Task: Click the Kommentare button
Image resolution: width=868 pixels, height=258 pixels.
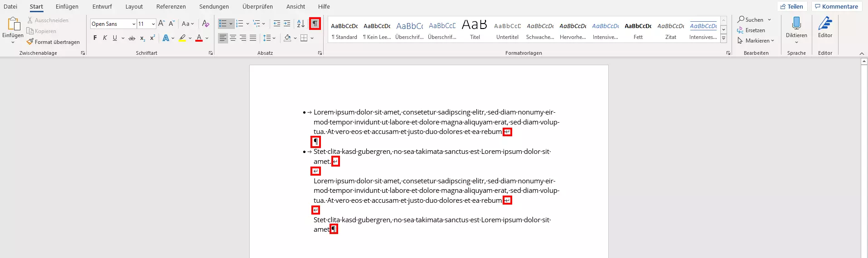Action: point(837,6)
